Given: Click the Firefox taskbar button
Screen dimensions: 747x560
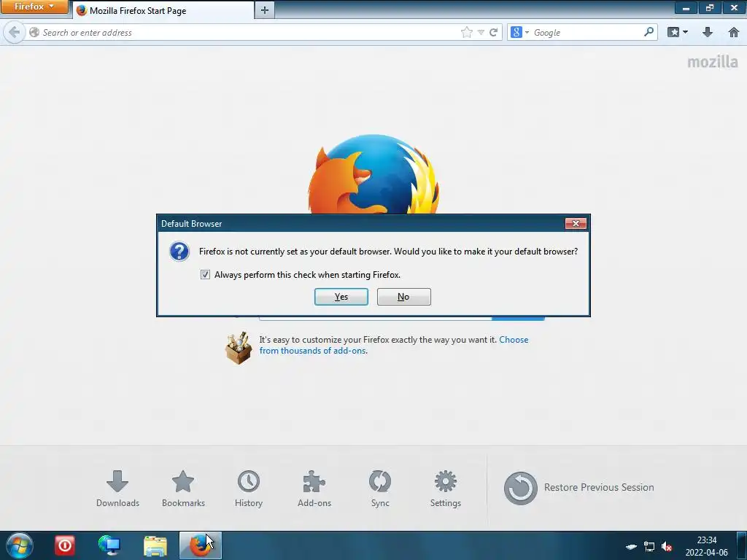Looking at the screenshot, I should pos(201,545).
